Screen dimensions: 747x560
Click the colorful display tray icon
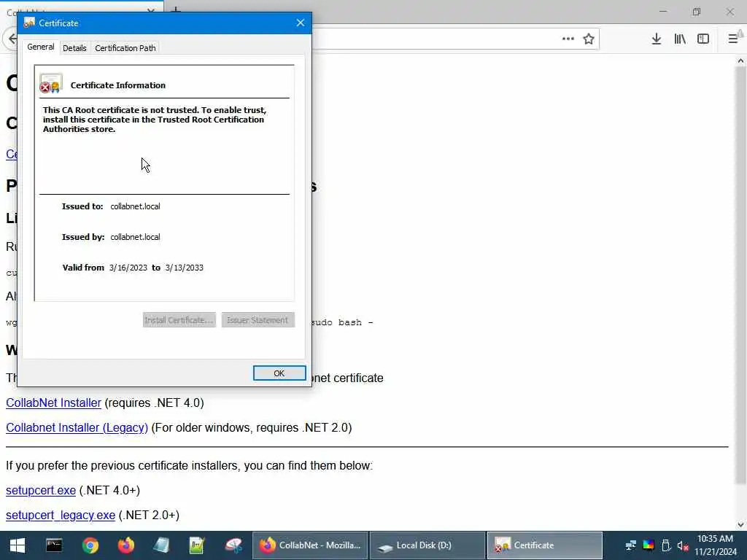click(x=649, y=545)
